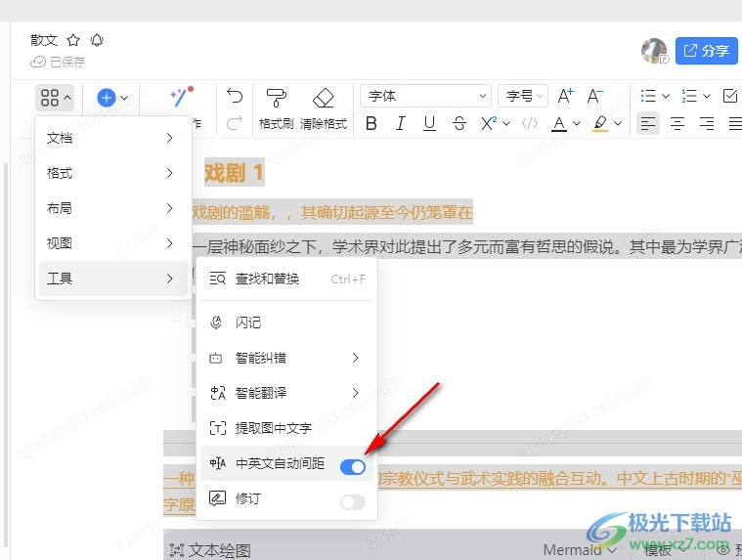742x560 pixels.
Task: Expand numbered list style arrow
Action: tap(707, 96)
